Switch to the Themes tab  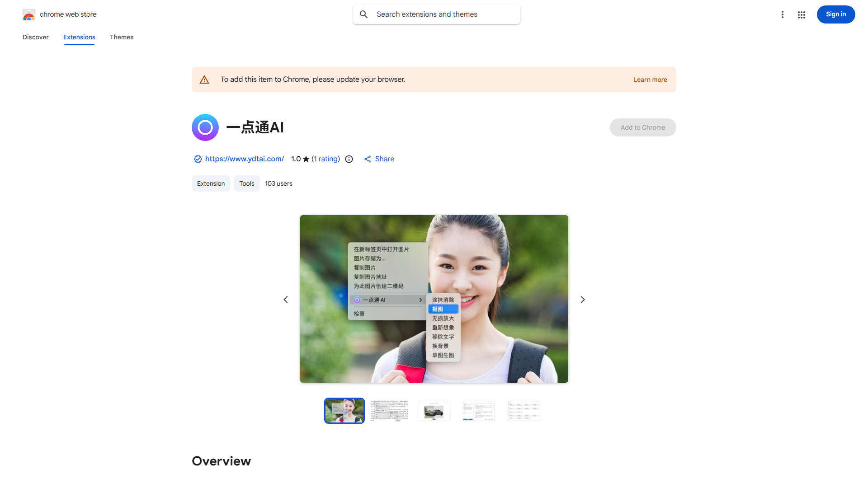(121, 37)
